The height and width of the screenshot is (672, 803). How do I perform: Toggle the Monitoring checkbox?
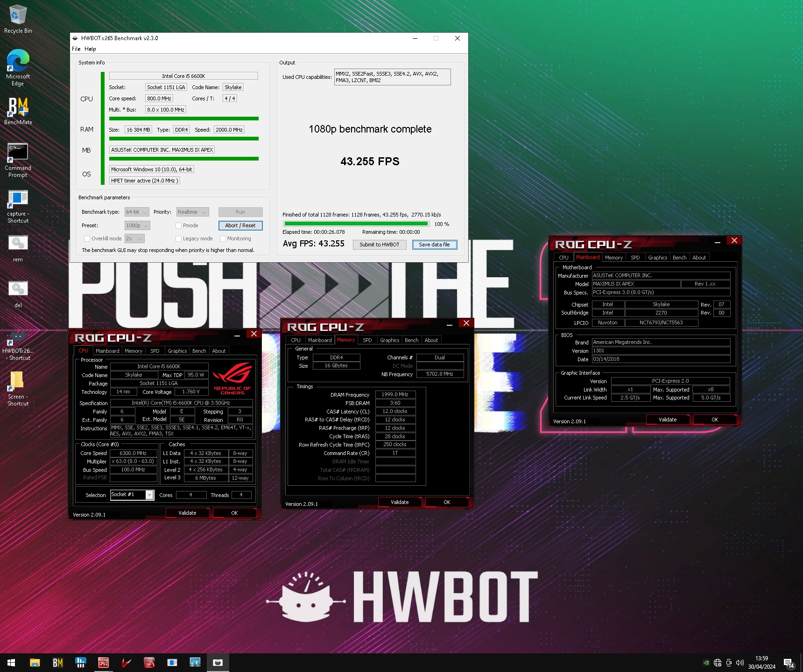pyautogui.click(x=223, y=238)
